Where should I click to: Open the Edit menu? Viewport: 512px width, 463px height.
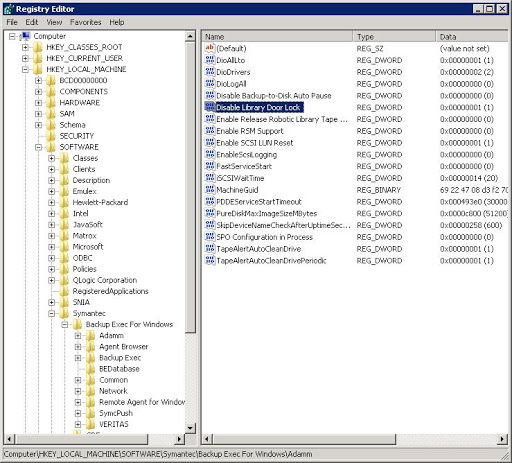[x=32, y=22]
